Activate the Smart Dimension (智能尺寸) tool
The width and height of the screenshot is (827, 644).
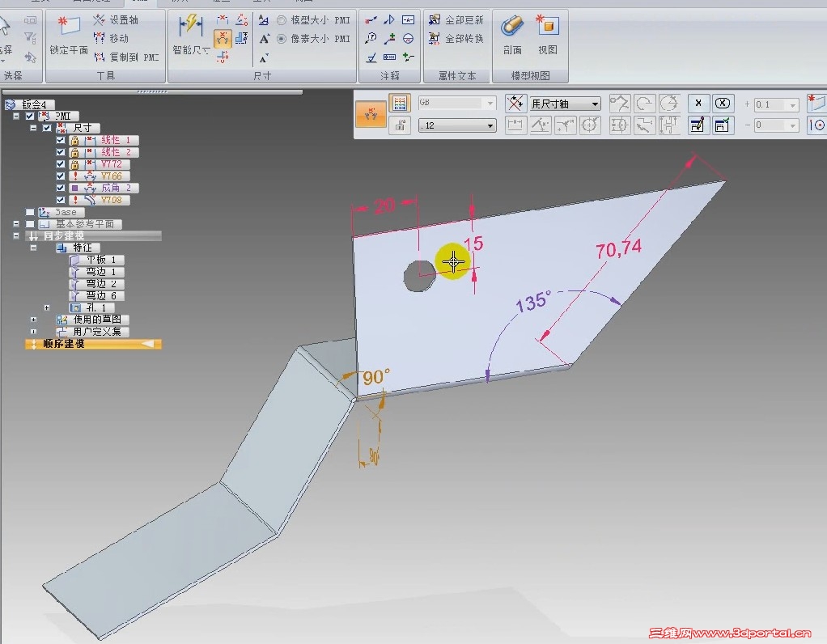(191, 36)
